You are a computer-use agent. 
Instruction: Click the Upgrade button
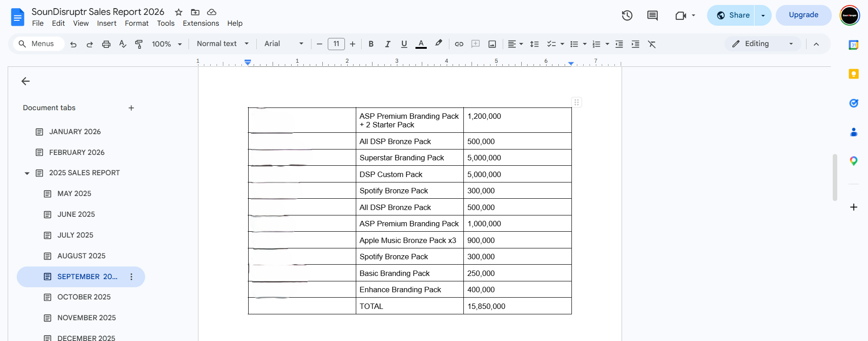[x=803, y=15]
